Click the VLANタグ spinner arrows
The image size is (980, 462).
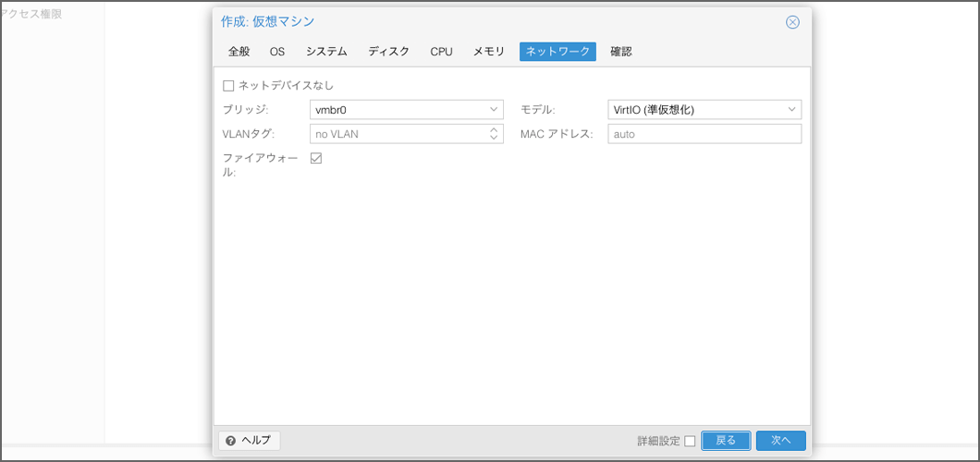[494, 134]
